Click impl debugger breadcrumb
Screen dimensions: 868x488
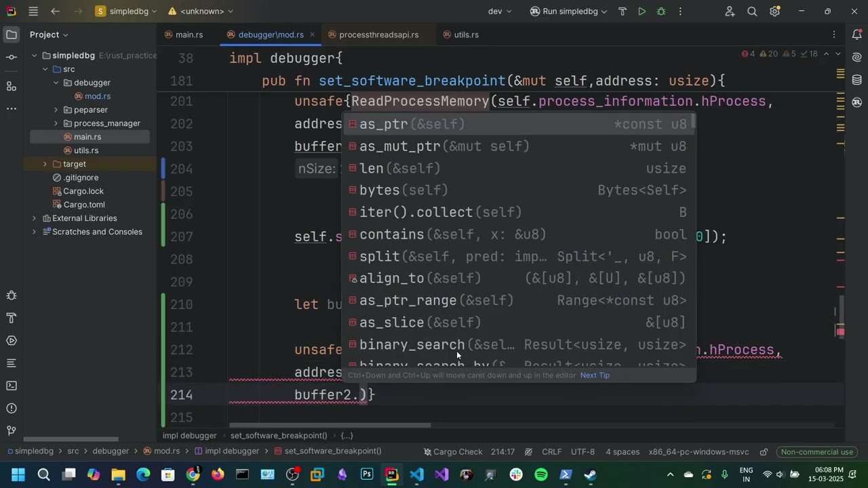point(190,436)
